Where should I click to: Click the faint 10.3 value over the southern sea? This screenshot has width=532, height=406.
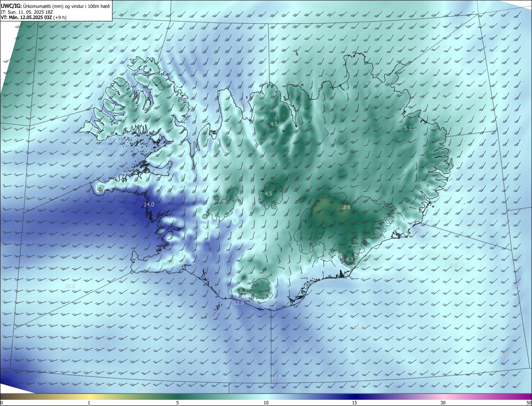pos(358,328)
